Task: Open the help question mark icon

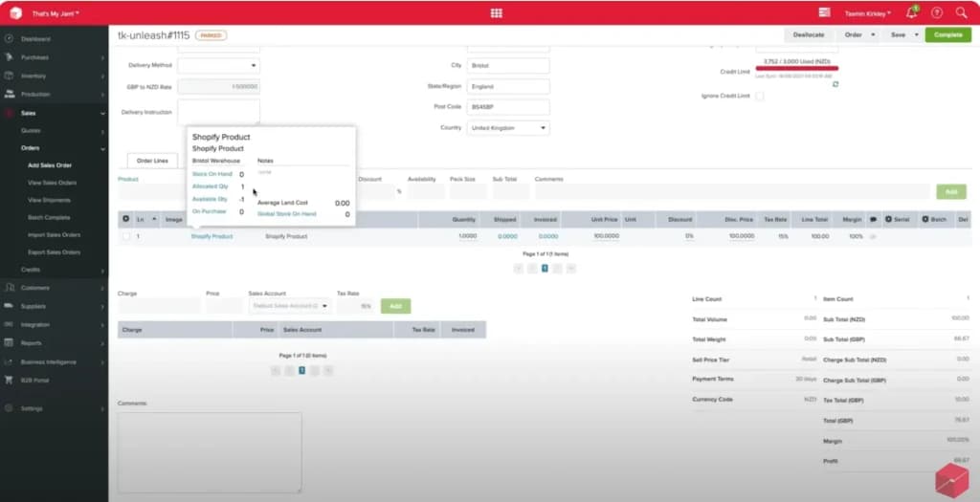Action: (936, 13)
